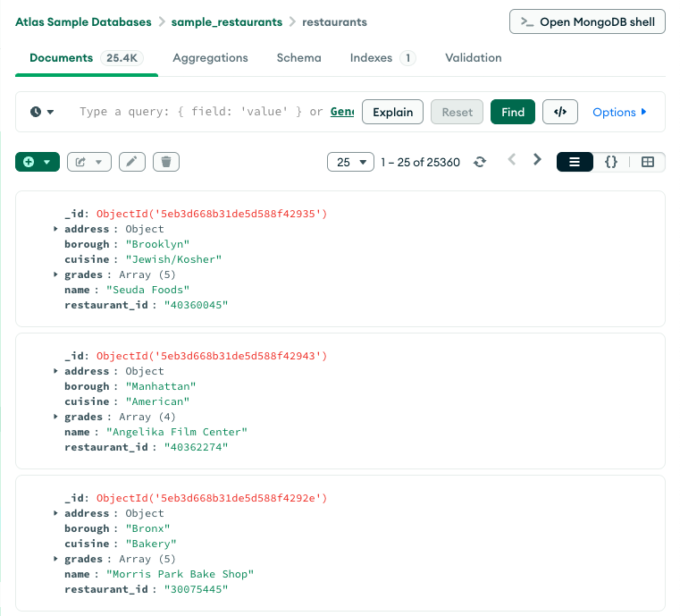Click the delete documents trash icon
Image resolution: width=680 pixels, height=616 pixels.
pos(166,162)
